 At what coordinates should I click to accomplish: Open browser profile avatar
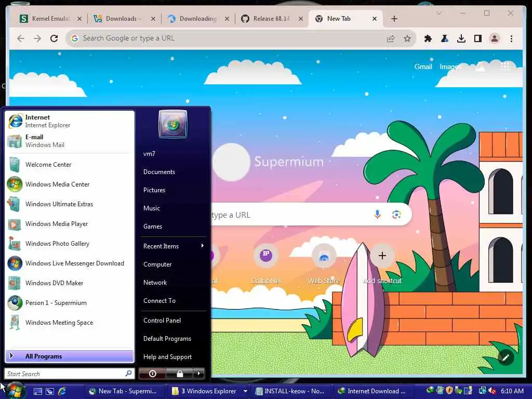[495, 38]
